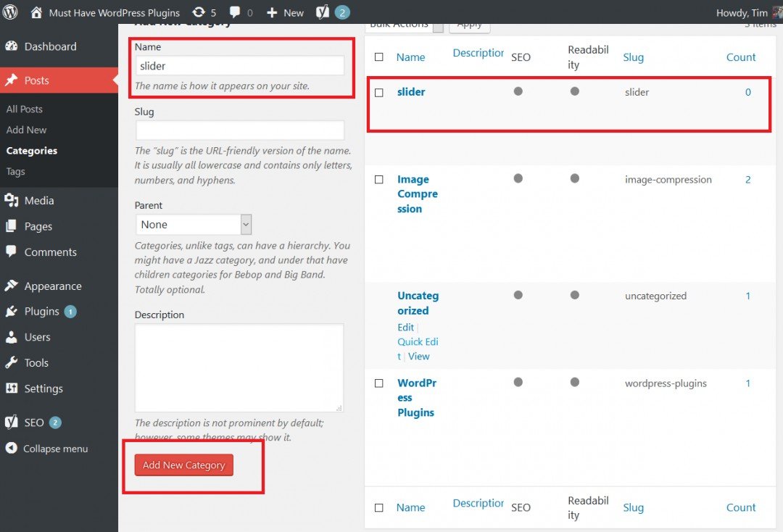
Task: Click the Media icon in sidebar
Action: (12, 200)
